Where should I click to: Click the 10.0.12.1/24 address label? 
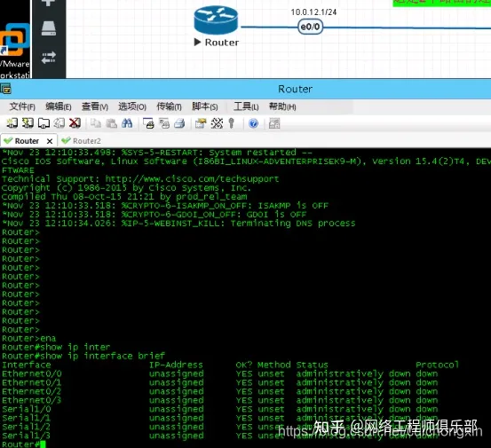[x=313, y=12]
